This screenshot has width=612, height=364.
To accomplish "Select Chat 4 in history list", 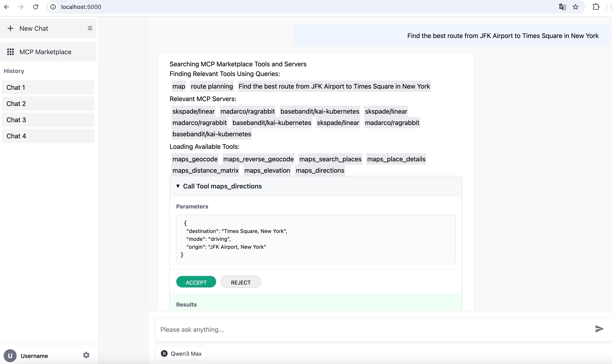I will tap(48, 136).
